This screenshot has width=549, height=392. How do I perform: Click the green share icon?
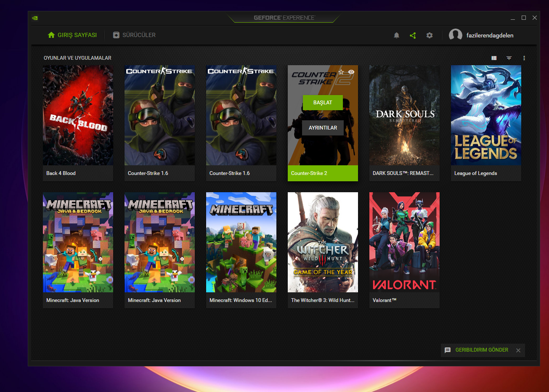pos(413,35)
